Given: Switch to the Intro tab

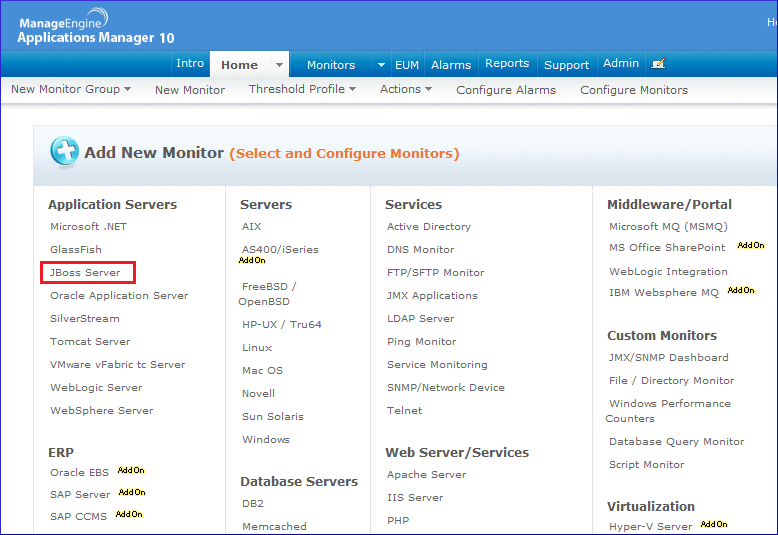Looking at the screenshot, I should 190,64.
